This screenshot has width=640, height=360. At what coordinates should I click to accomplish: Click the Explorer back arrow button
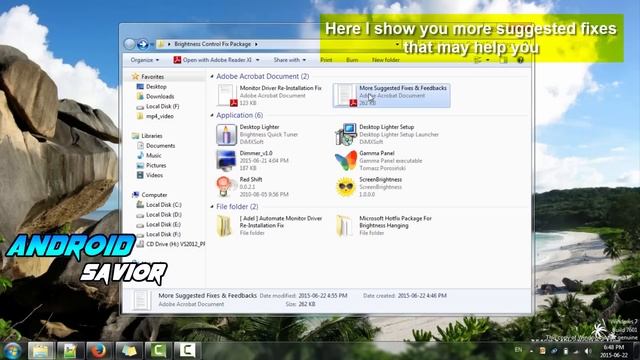pos(129,44)
